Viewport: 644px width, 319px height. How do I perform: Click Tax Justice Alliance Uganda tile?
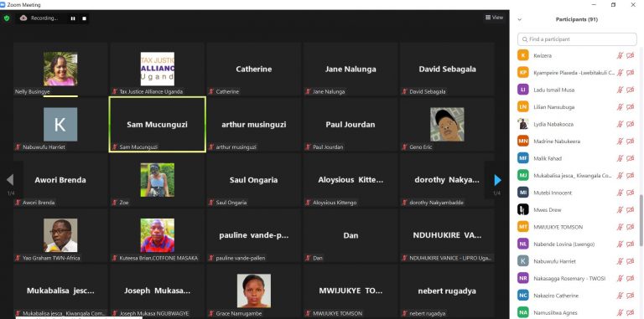click(158, 69)
